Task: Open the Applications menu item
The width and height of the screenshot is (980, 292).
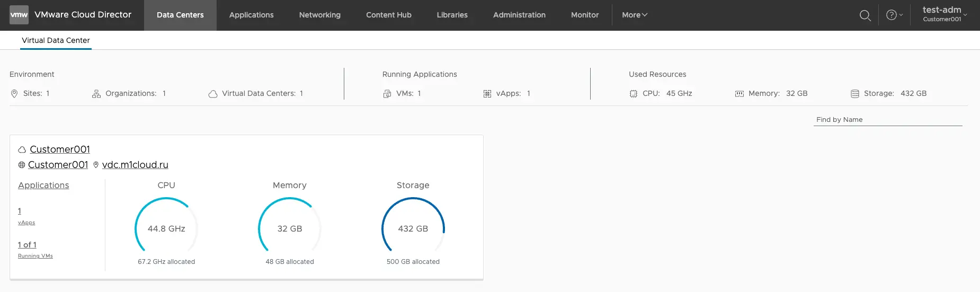Action: [x=252, y=15]
